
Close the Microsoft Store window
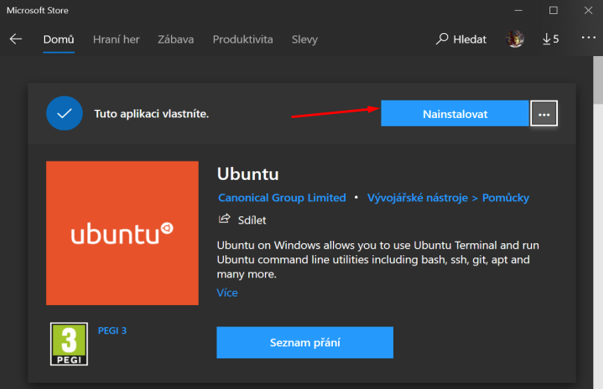pos(588,10)
